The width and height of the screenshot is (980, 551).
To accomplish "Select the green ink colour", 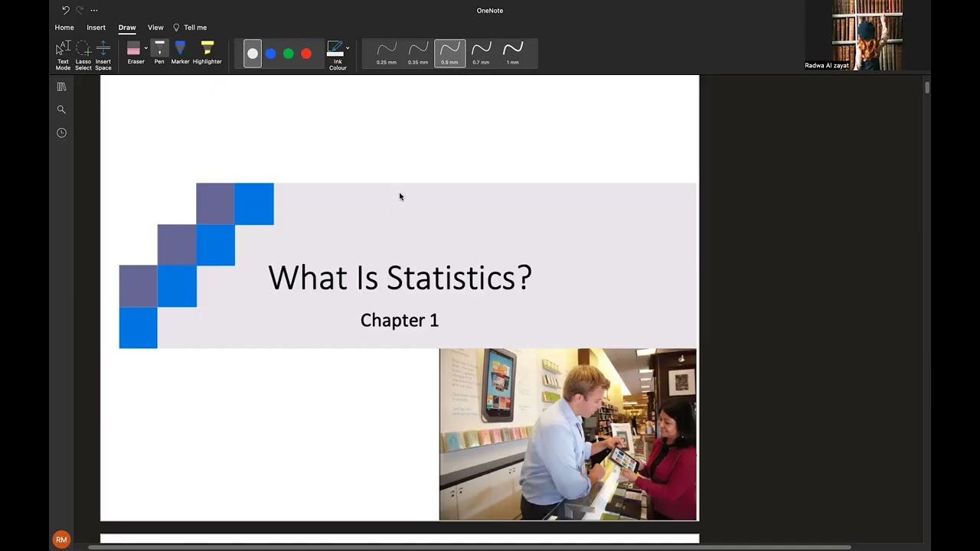I will click(289, 54).
